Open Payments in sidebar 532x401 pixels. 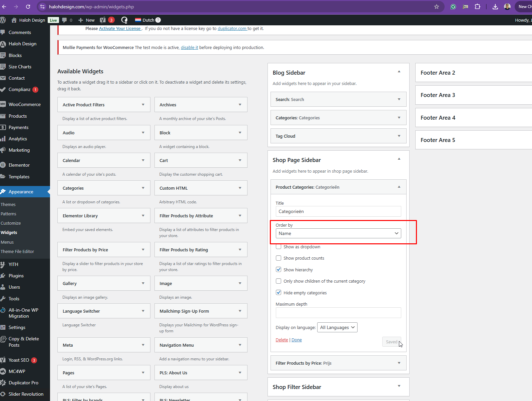[18, 127]
